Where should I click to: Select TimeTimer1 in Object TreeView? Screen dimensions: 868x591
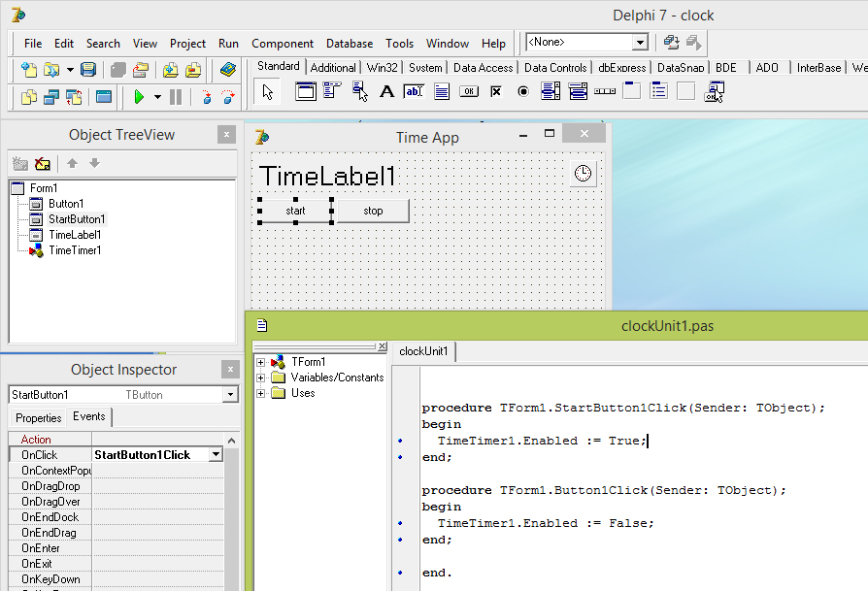(75, 250)
